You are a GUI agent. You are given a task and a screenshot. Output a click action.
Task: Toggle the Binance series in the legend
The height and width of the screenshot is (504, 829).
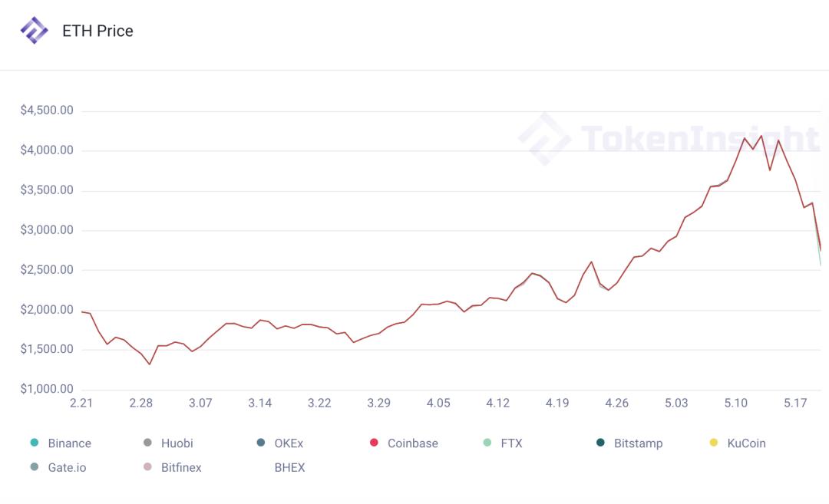coord(69,443)
